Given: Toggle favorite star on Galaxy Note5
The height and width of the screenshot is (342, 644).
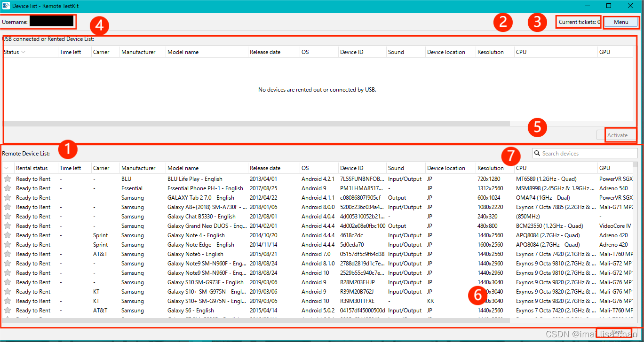Looking at the screenshot, I should [x=8, y=254].
